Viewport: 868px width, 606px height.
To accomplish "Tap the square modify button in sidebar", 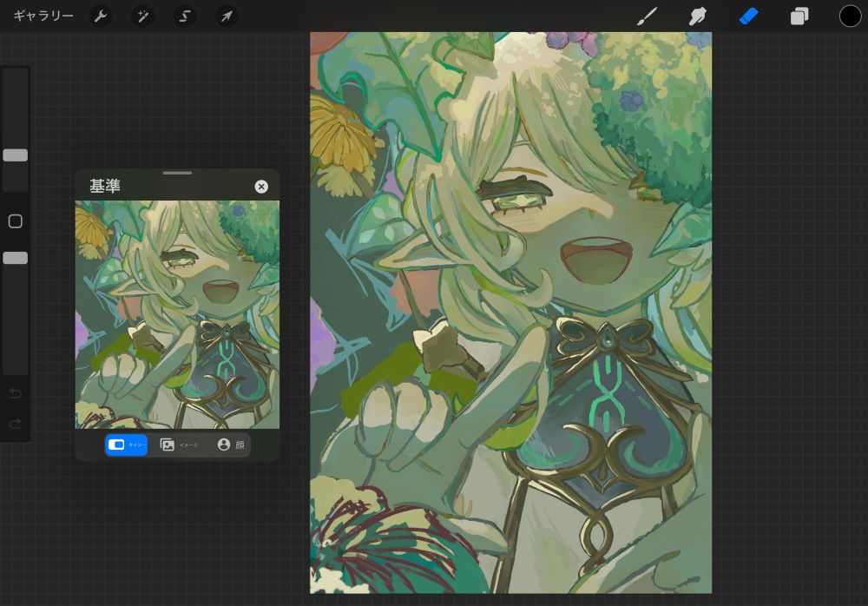I will point(16,221).
